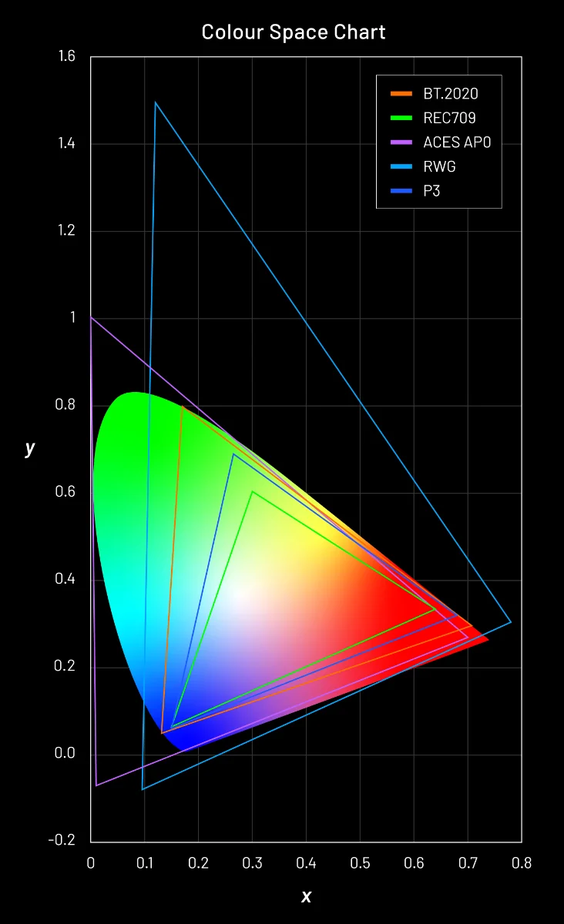The width and height of the screenshot is (564, 924).
Task: Click the blue P3 legend swatch
Action: (401, 191)
